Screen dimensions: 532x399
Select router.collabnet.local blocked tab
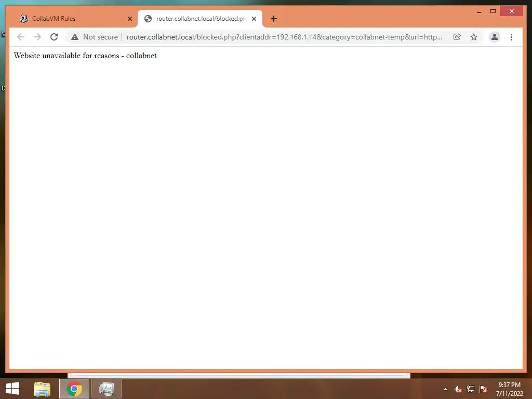coord(199,19)
